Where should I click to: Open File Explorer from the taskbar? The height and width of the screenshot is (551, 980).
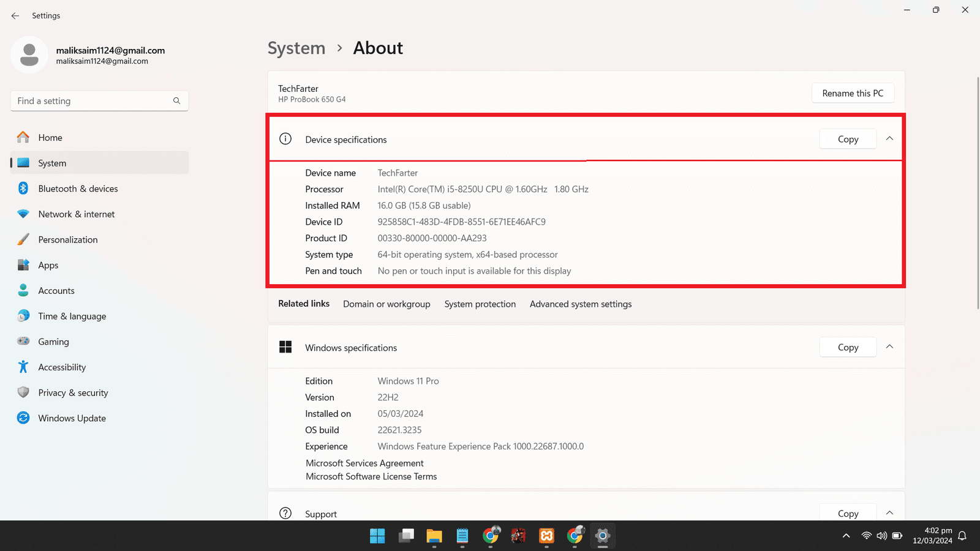[434, 536]
